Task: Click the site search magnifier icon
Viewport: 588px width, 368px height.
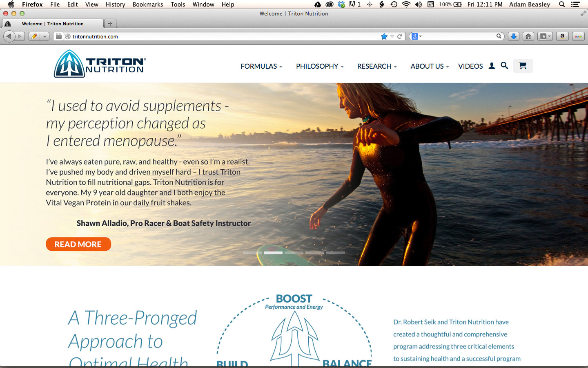Action: [x=504, y=65]
